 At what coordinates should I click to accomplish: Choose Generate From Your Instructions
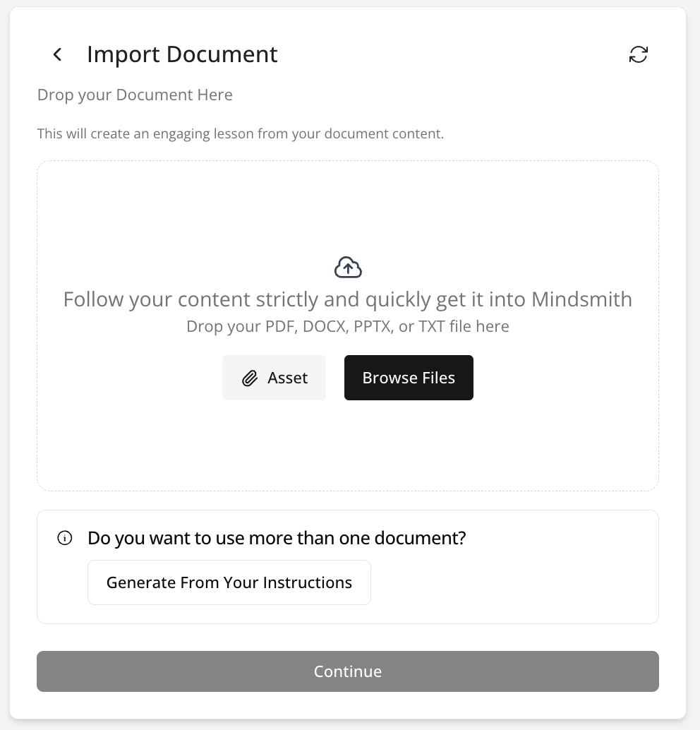point(229,582)
